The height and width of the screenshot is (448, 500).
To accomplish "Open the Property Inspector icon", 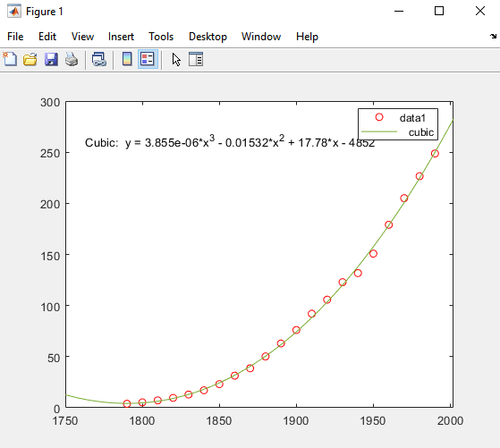I will coord(196,59).
